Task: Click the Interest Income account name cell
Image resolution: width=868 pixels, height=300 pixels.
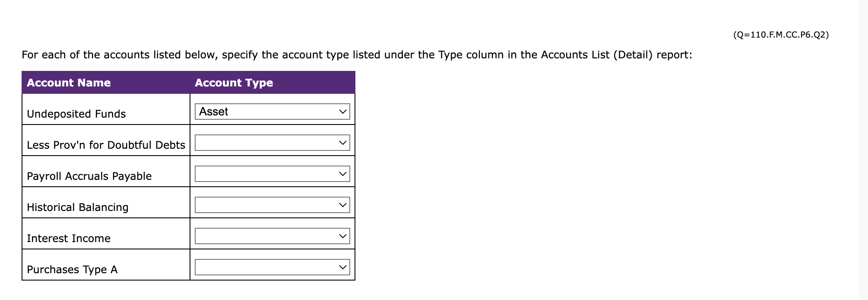Action: [69, 238]
